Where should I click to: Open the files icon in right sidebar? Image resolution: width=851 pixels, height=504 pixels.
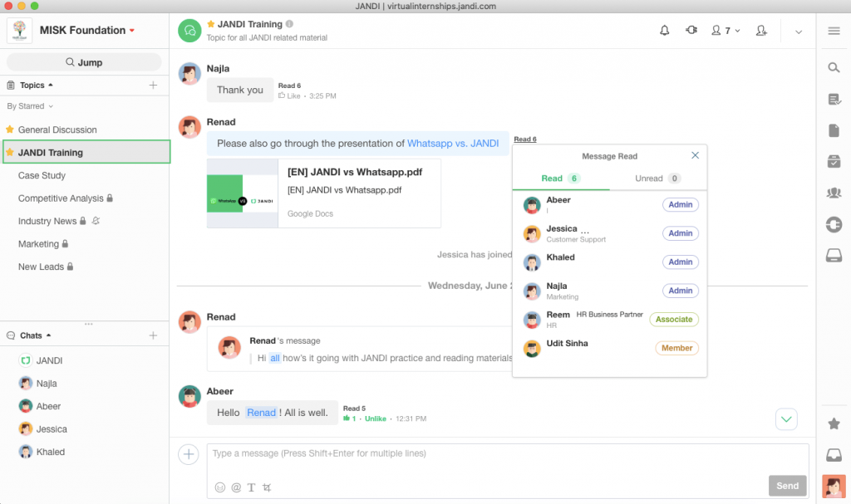834,130
